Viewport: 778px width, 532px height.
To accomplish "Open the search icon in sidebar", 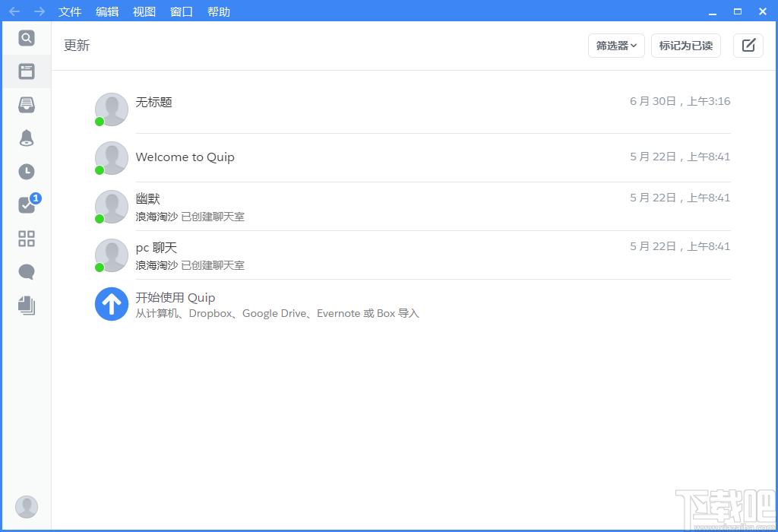I will pyautogui.click(x=27, y=38).
